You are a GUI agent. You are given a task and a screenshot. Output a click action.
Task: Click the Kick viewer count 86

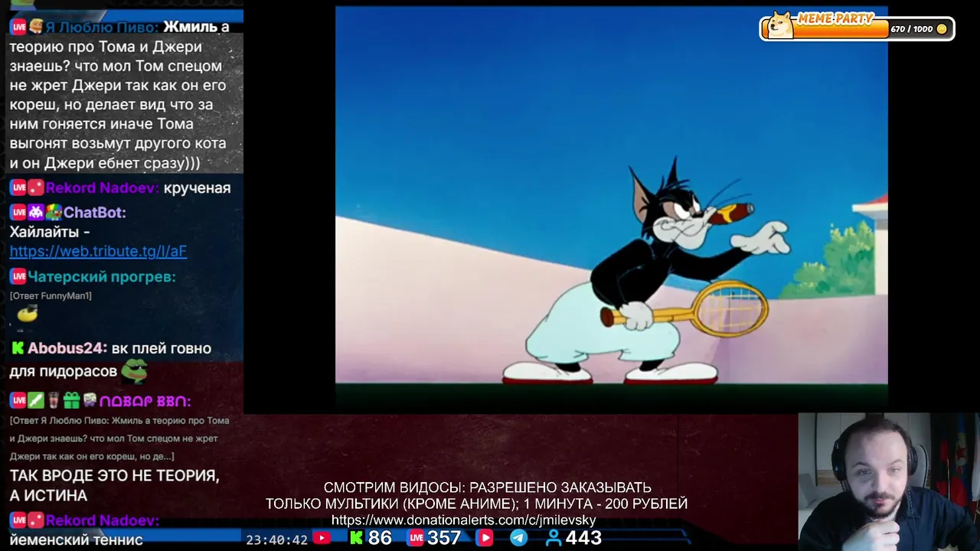point(380,538)
